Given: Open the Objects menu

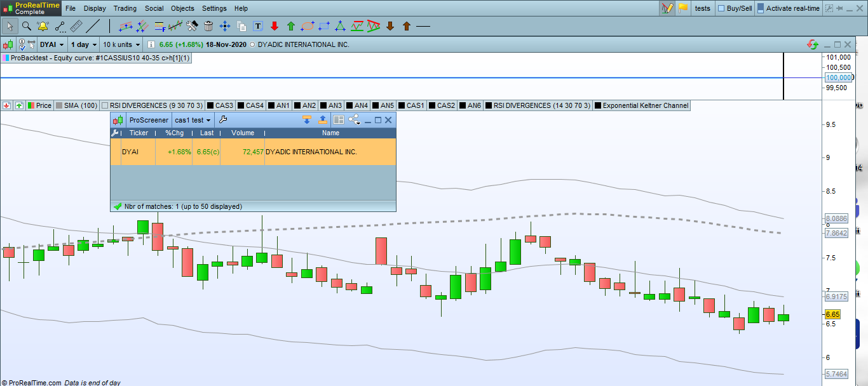Looking at the screenshot, I should [x=183, y=8].
